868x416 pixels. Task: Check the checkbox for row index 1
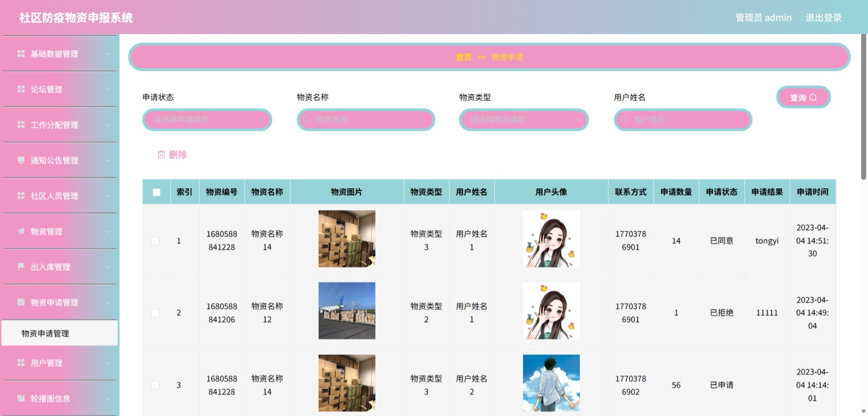coord(156,241)
